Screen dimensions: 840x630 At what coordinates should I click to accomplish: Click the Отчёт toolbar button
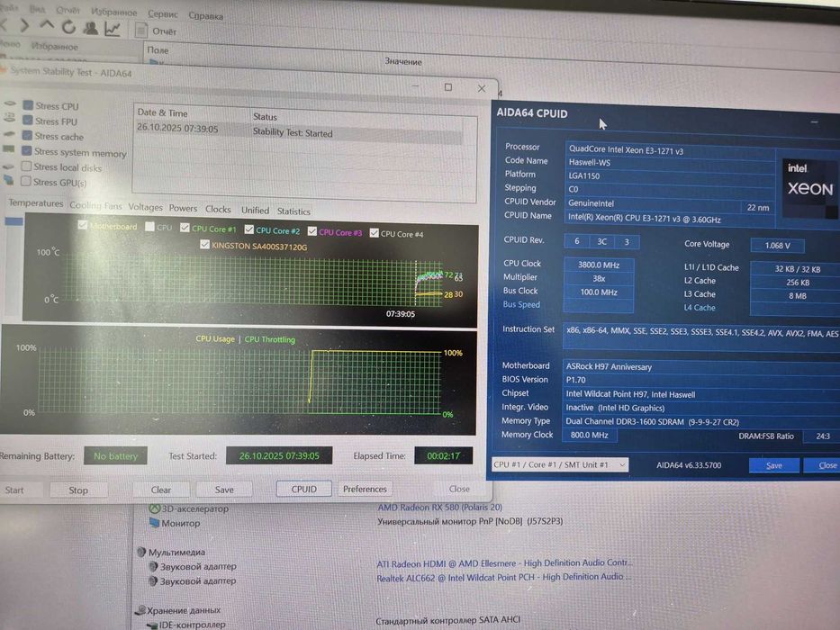pyautogui.click(x=157, y=31)
